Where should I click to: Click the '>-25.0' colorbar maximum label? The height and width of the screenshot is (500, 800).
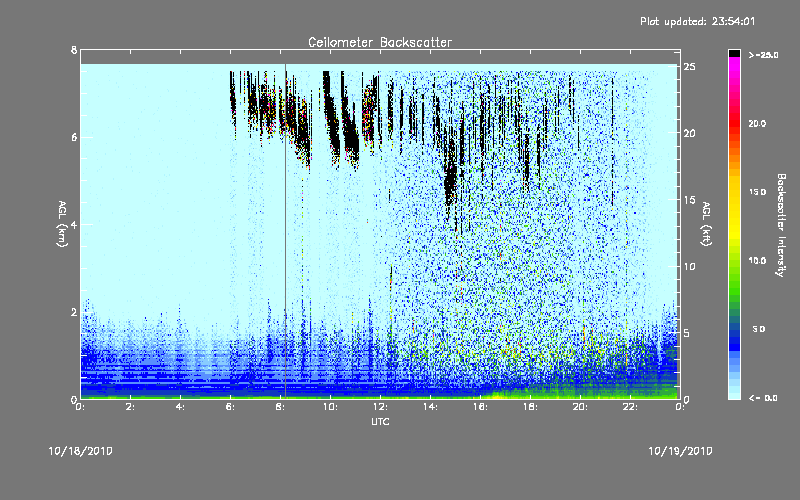763,55
